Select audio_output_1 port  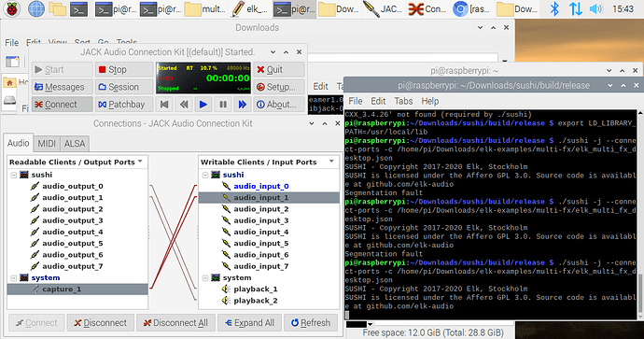pyautogui.click(x=72, y=198)
